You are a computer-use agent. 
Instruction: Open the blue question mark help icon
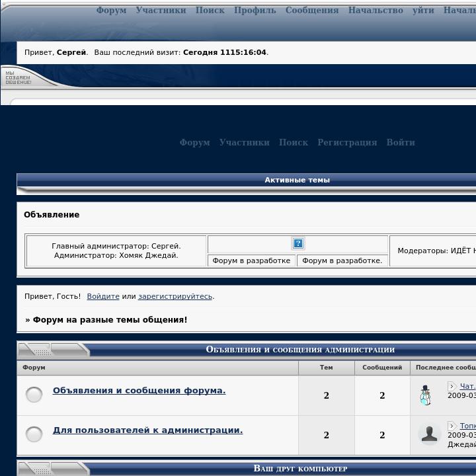coord(297,243)
